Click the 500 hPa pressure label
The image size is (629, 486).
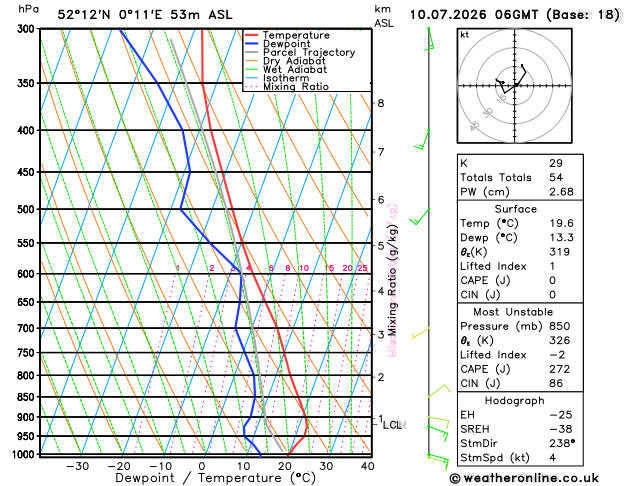(28, 209)
